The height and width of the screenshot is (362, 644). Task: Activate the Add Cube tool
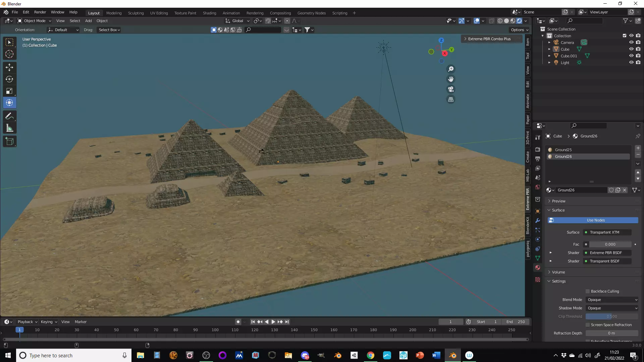tap(9, 141)
